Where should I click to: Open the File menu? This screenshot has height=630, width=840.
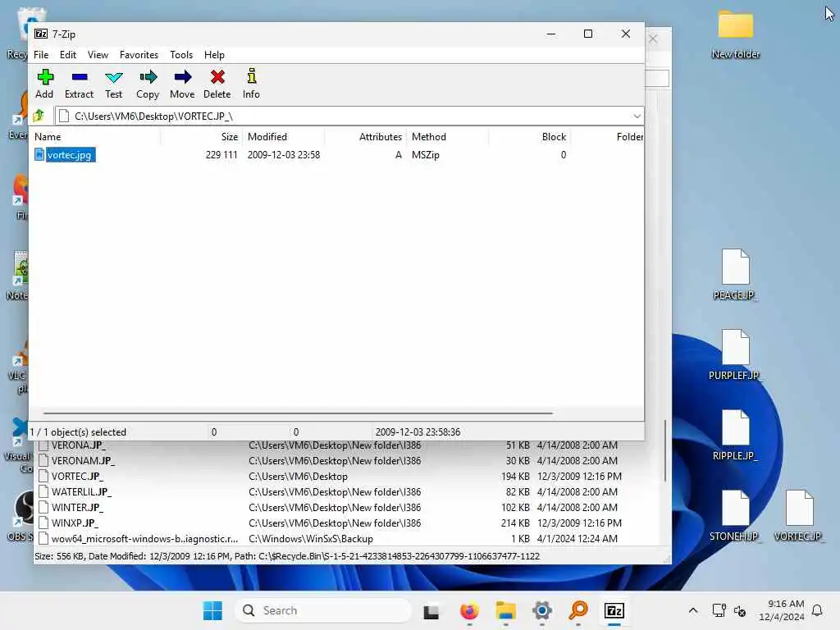41,55
